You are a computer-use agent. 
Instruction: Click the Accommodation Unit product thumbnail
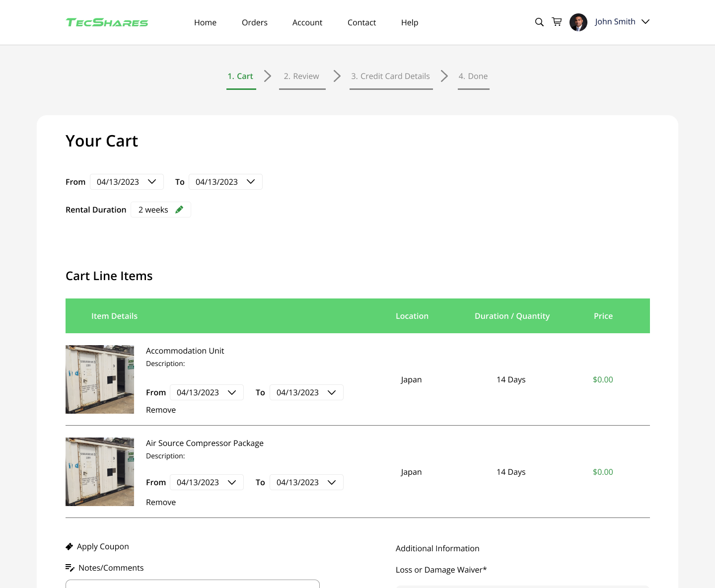tap(100, 379)
